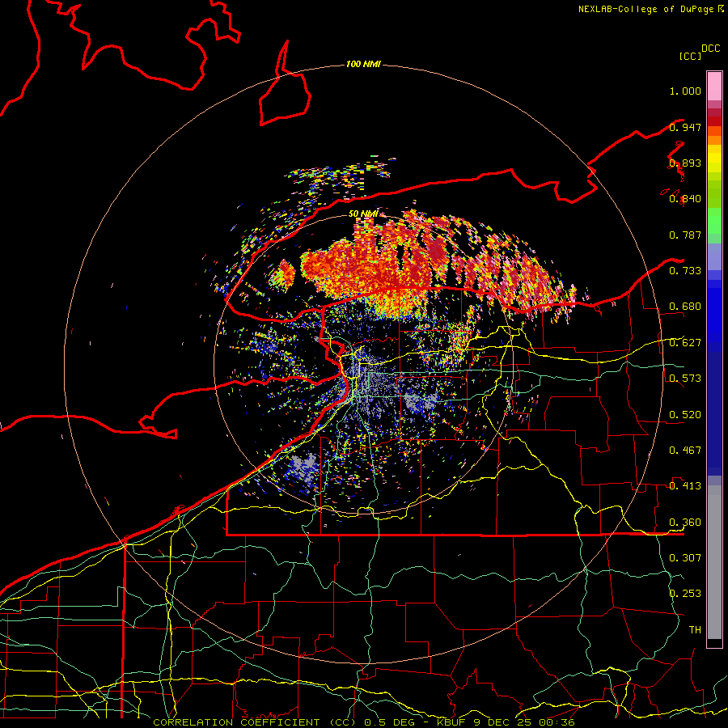This screenshot has height=728, width=728.
Task: Click the 100 NMI range ring label
Action: coord(363,64)
